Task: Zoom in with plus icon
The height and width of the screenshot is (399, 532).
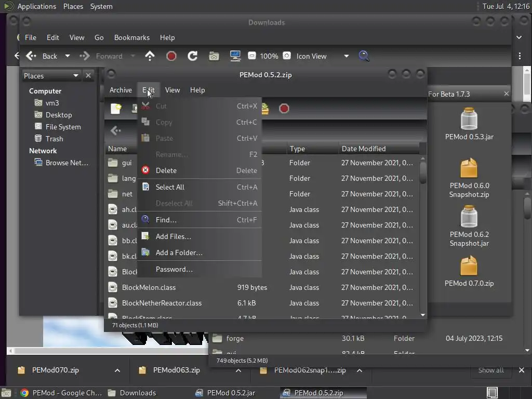Action: (287, 56)
